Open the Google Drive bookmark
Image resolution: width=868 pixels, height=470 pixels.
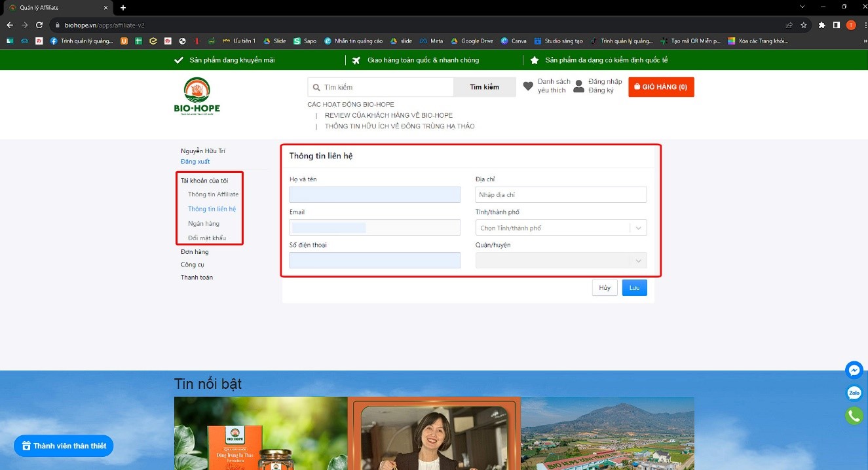pos(472,41)
